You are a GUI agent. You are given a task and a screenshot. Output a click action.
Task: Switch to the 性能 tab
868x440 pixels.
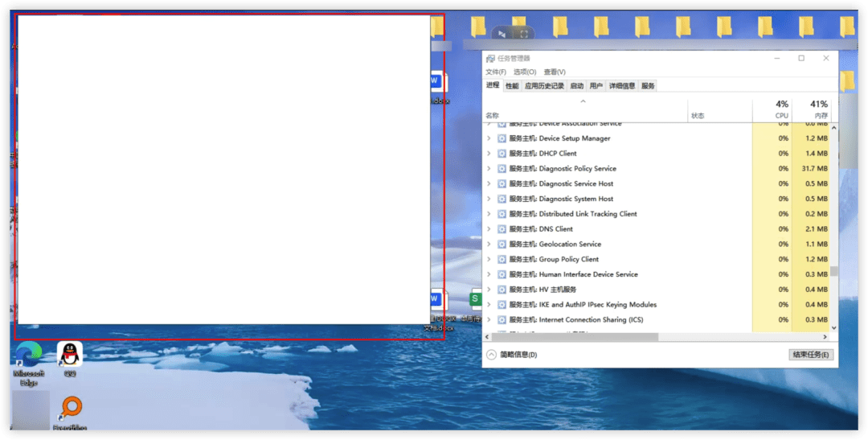point(512,86)
